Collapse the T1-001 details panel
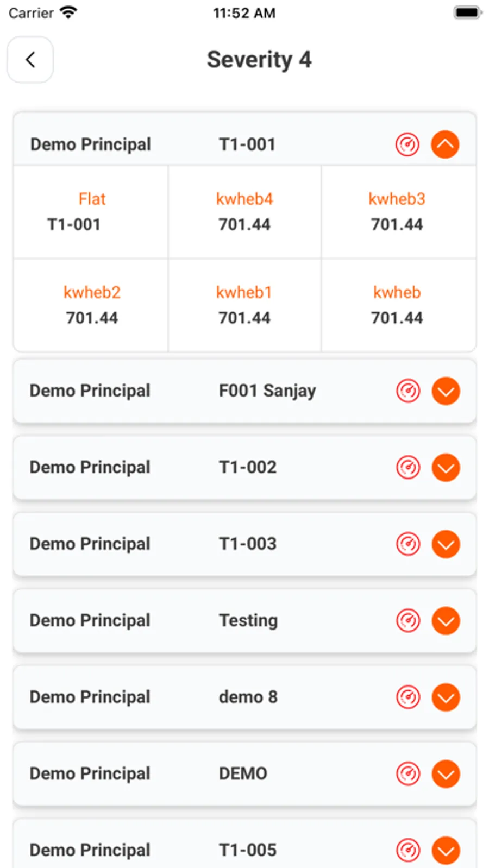The width and height of the screenshot is (489, 868). 445,144
